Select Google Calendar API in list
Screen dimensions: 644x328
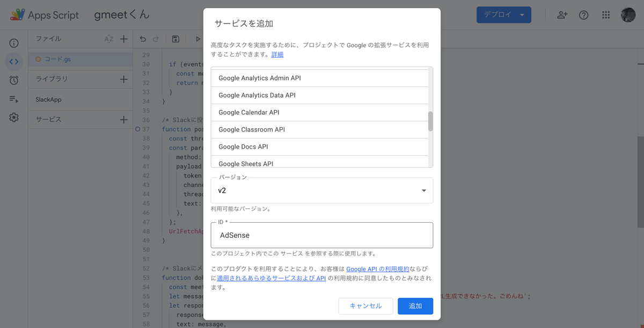tap(320, 112)
